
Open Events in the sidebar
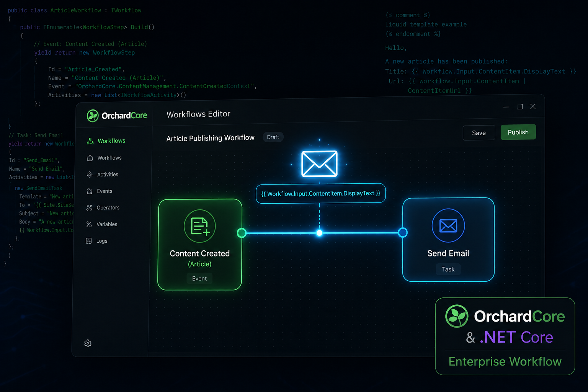[100, 191]
